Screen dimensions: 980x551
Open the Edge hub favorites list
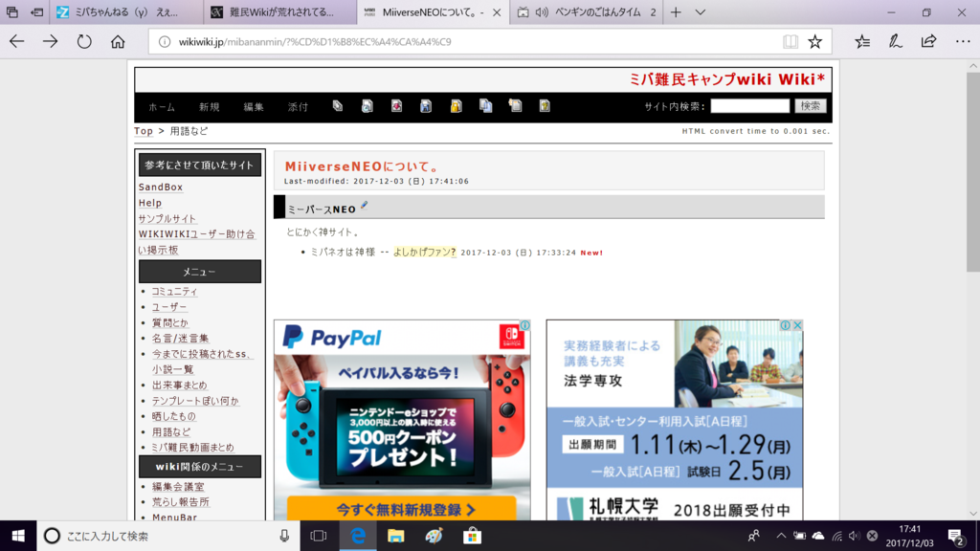(862, 42)
